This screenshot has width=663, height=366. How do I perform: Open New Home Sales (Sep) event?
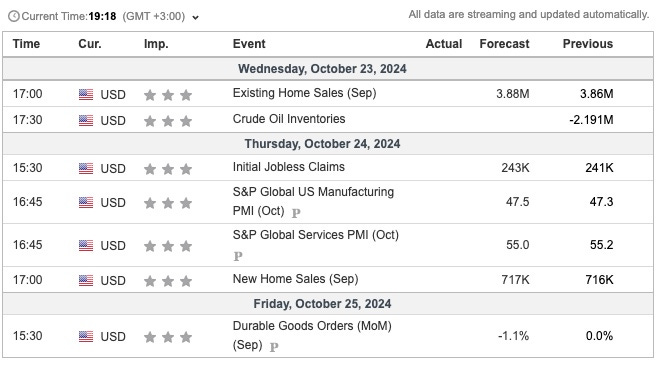point(296,279)
